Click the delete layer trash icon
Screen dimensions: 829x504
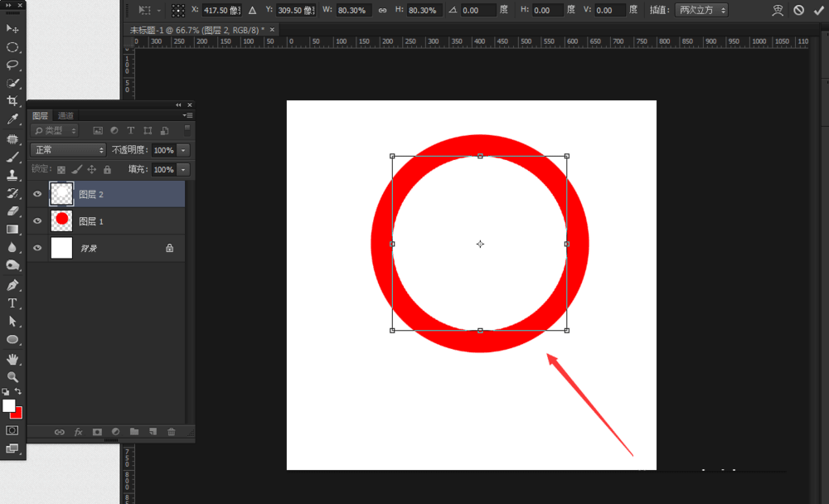tap(172, 432)
